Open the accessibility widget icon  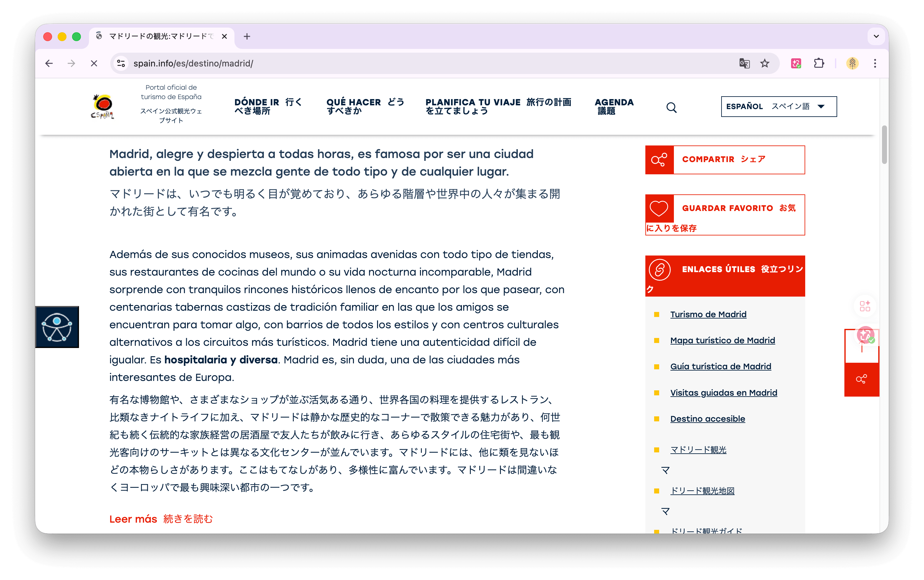tap(57, 327)
